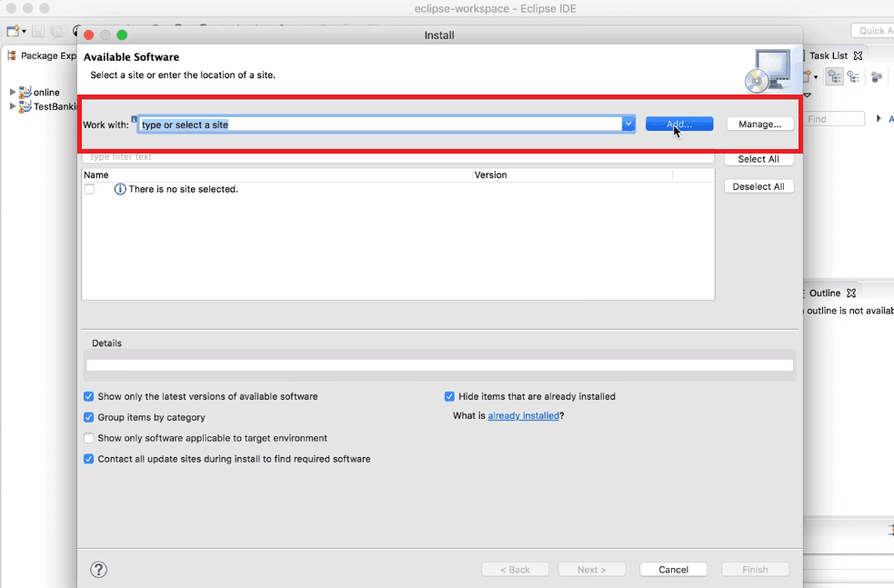Image resolution: width=894 pixels, height=588 pixels.
Task: Click the Save All icon in Eclipse toolbar
Action: coord(56,31)
